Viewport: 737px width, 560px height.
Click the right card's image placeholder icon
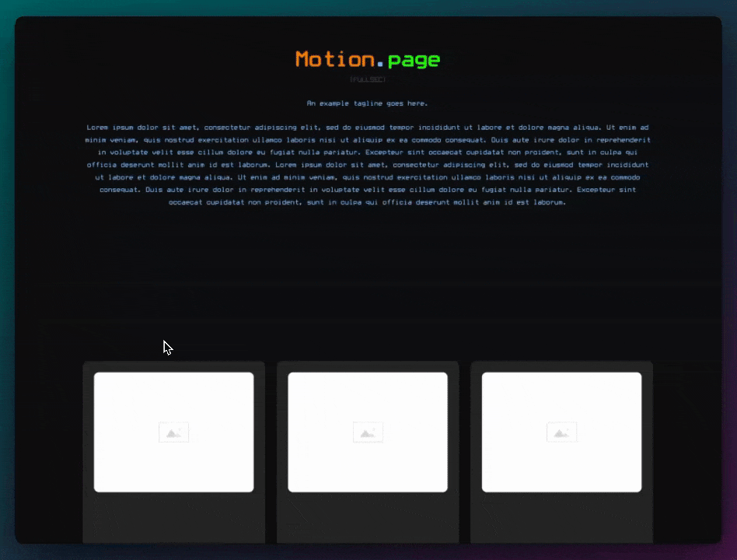point(561,432)
